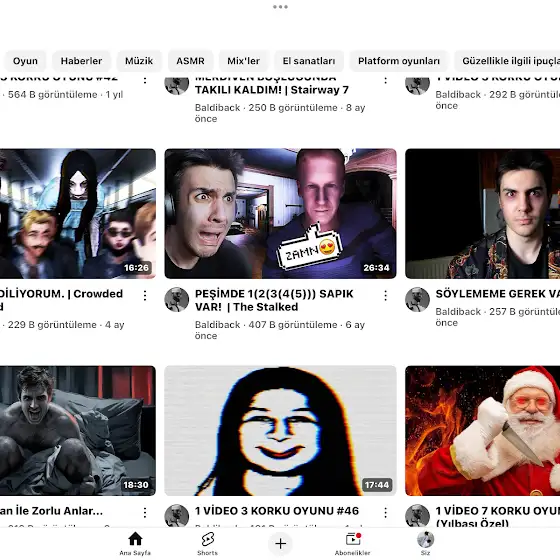Viewport: 560px width, 560px height.
Task: Open three-dot menu for Stairway 7 video
Action: coord(385,80)
